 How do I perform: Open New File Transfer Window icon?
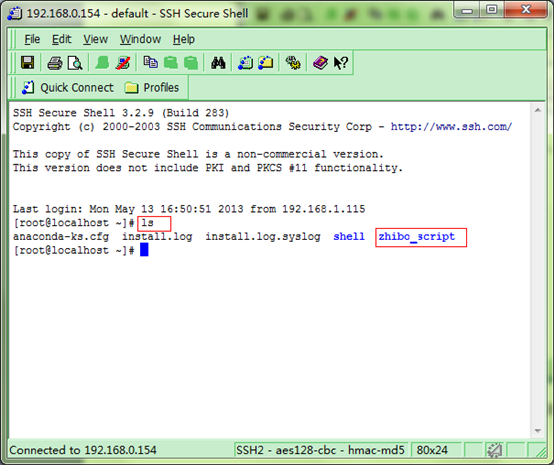coord(265,63)
